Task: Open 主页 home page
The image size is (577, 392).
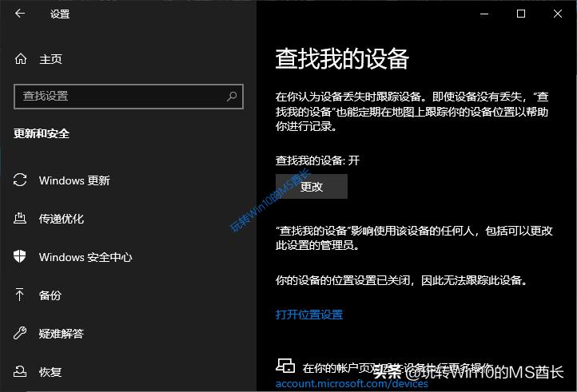Action: click(x=51, y=59)
